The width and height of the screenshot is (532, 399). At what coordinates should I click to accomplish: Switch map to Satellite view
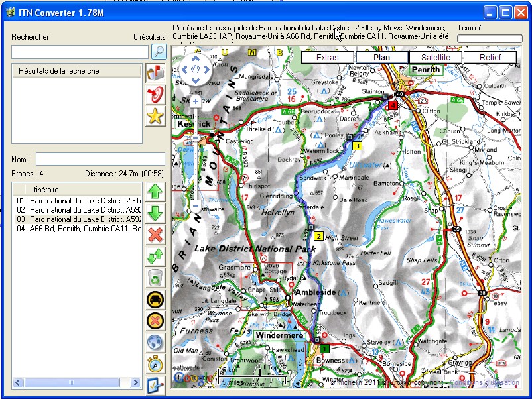pyautogui.click(x=436, y=57)
